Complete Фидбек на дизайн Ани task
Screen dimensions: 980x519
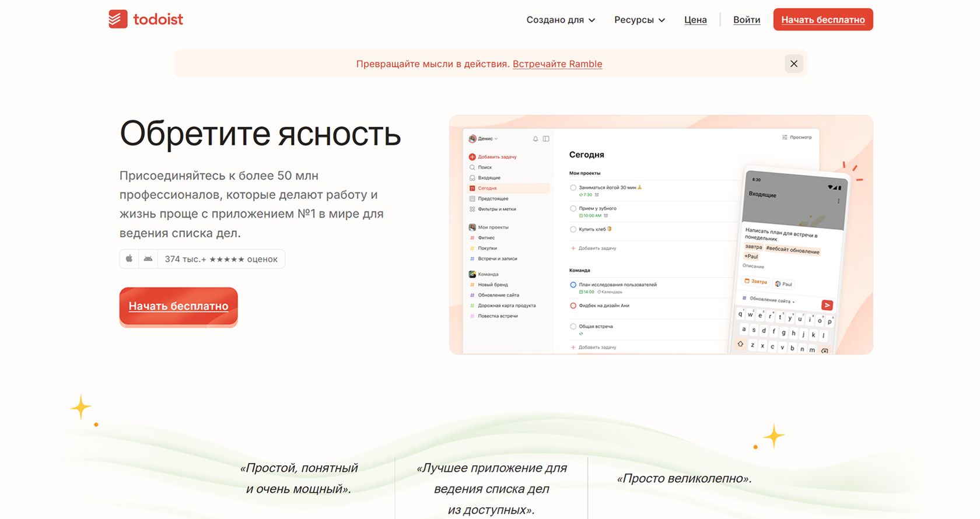pos(573,306)
